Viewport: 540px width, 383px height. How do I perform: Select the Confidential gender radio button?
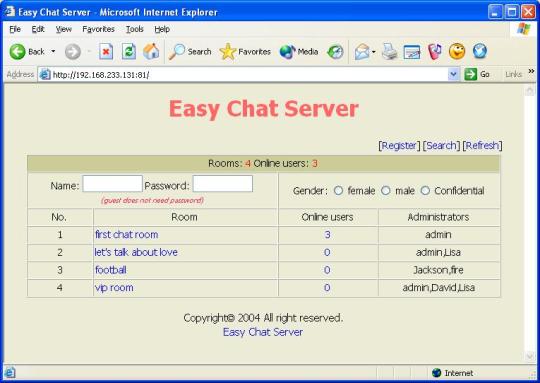click(425, 190)
